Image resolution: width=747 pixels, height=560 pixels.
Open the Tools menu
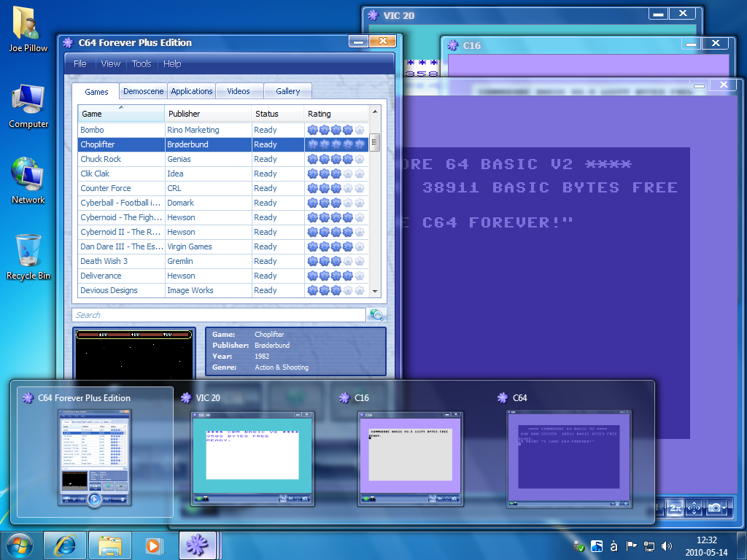coord(141,63)
